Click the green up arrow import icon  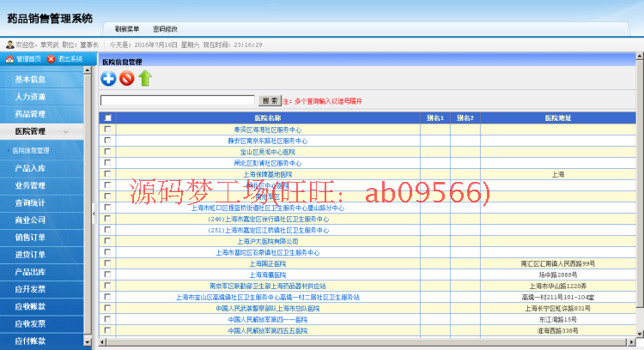(x=145, y=78)
